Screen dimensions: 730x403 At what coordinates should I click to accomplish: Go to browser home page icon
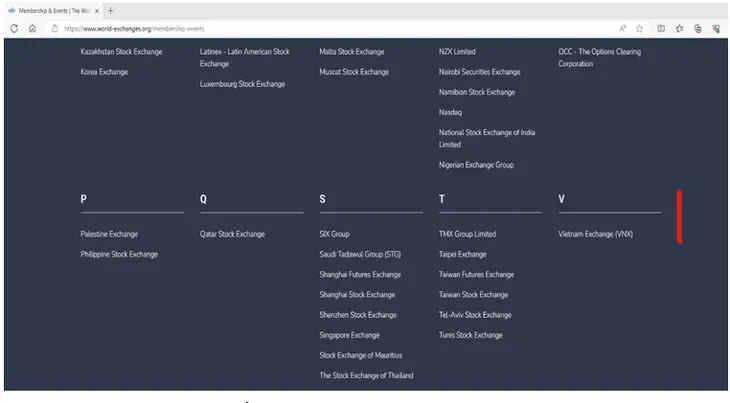[32, 29]
